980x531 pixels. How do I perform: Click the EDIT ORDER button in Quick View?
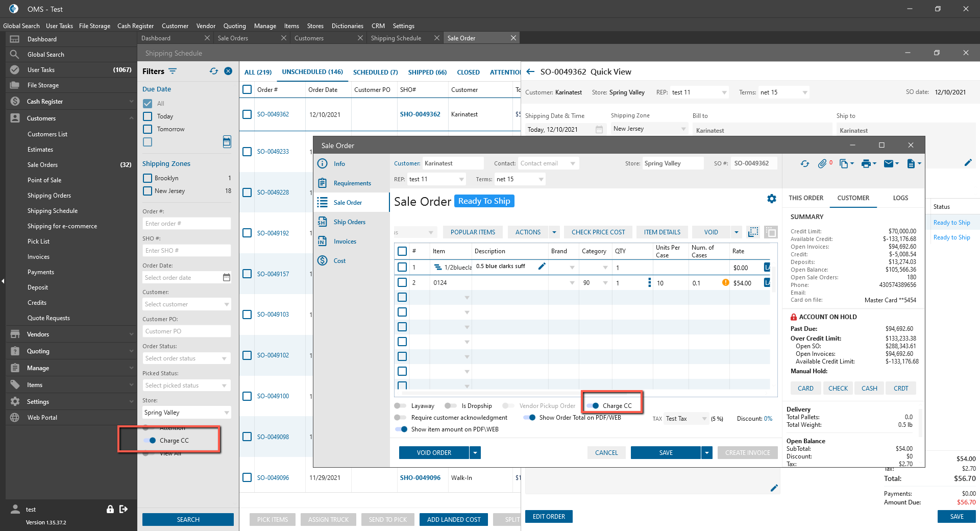549,517
